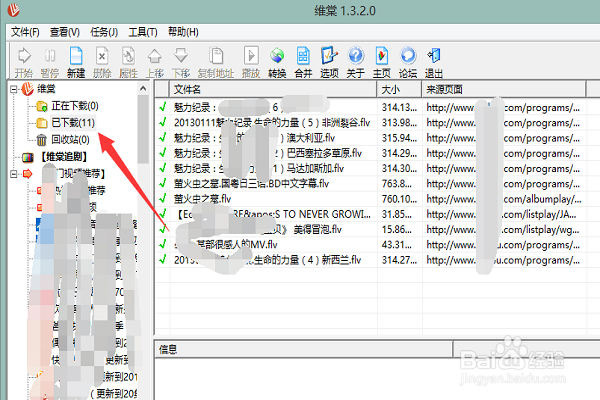Open the 论坛 (Forum) toolbar icon

[408, 62]
